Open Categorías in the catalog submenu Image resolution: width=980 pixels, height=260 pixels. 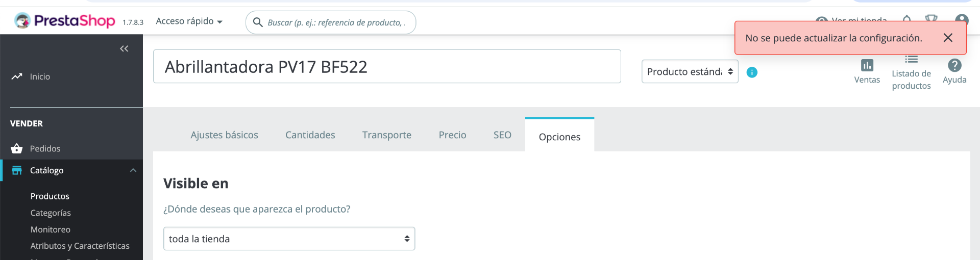point(51,213)
